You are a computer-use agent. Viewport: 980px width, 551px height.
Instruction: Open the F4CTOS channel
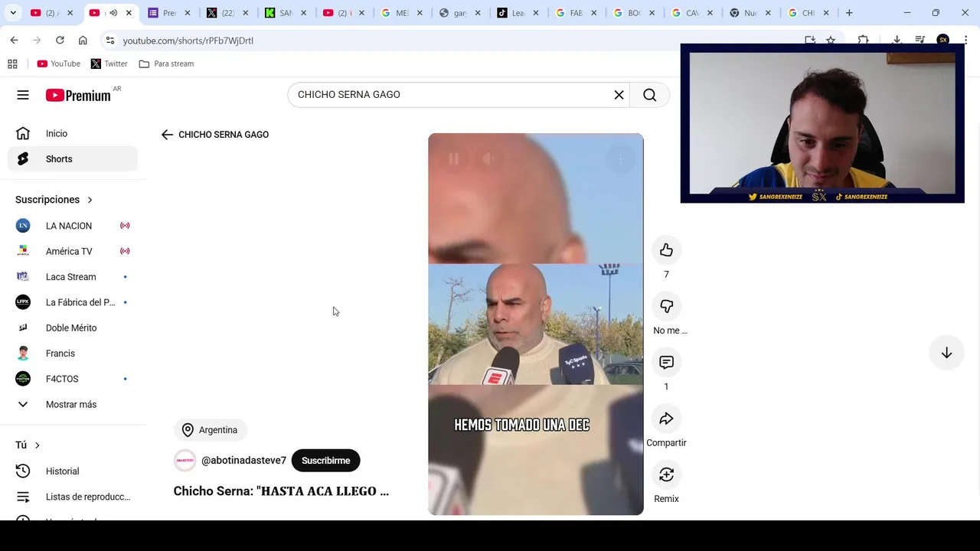(x=73, y=379)
